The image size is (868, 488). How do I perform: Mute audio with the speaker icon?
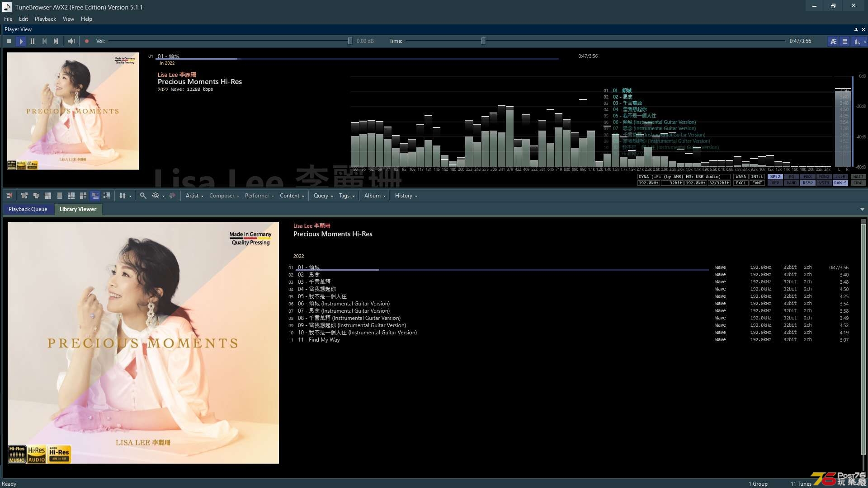[x=71, y=41]
